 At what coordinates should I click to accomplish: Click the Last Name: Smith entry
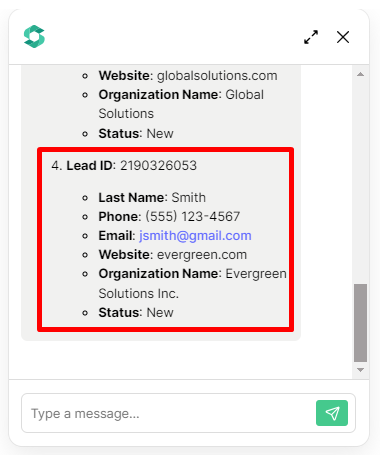point(152,197)
